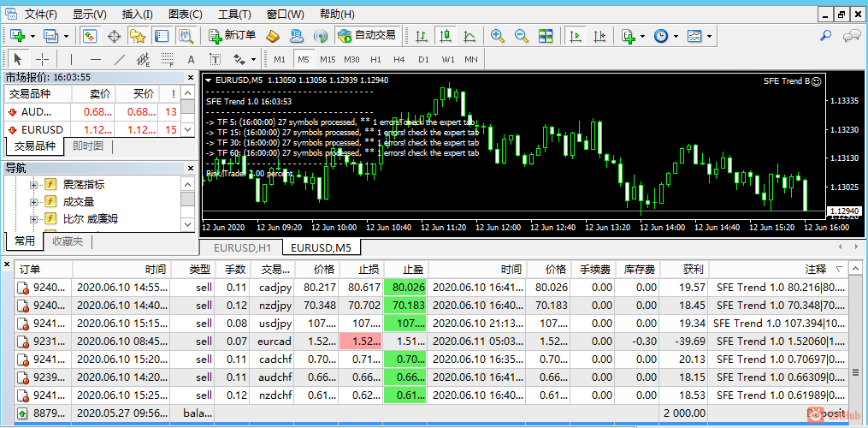The image size is (868, 428).
Task: Select the EURUSD row in Market Watch
Action: tap(92, 130)
